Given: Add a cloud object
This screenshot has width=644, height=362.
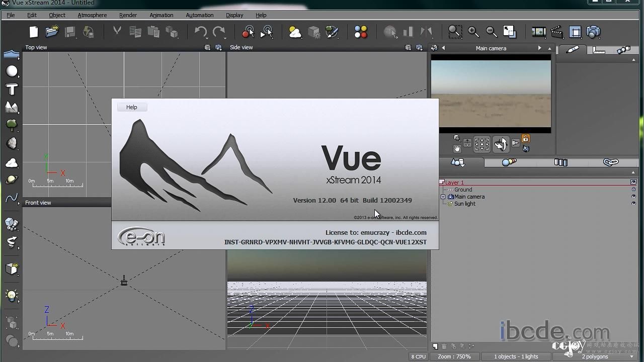Looking at the screenshot, I should coord(11,162).
